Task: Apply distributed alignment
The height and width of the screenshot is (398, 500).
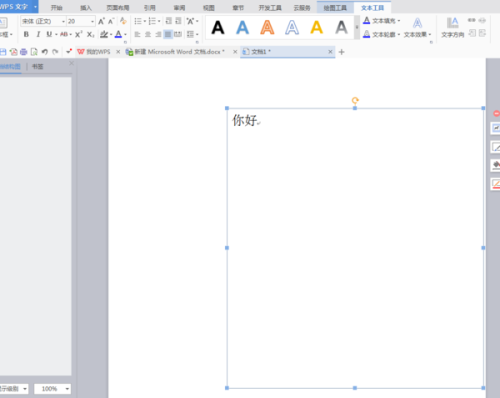Action: (x=178, y=34)
